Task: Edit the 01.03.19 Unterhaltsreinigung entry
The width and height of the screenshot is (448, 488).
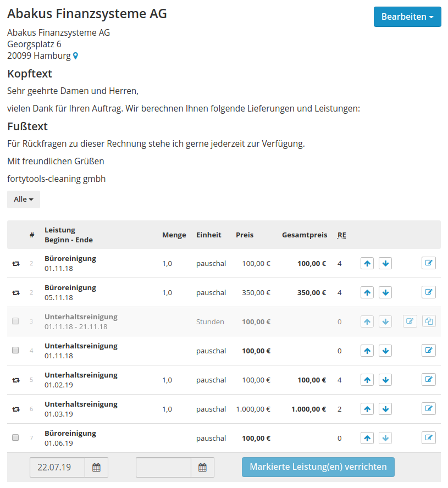Action: point(429,409)
